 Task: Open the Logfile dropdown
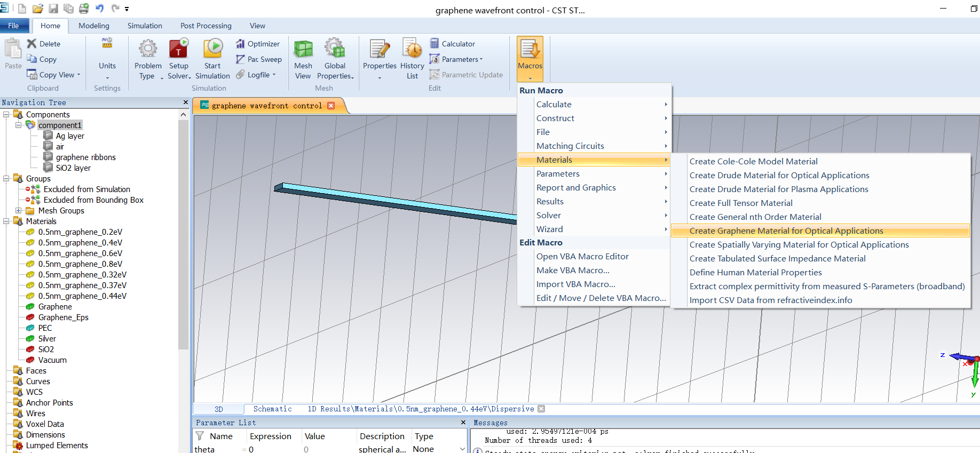(x=274, y=75)
